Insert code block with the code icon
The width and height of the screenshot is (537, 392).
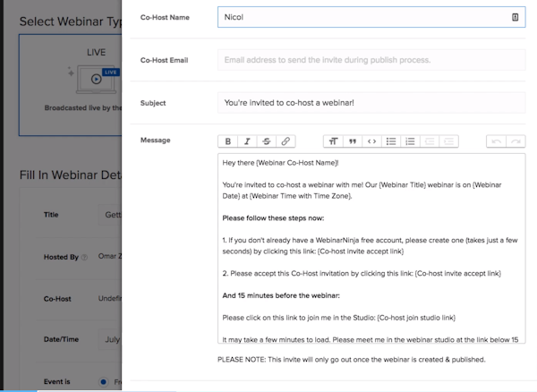371,141
